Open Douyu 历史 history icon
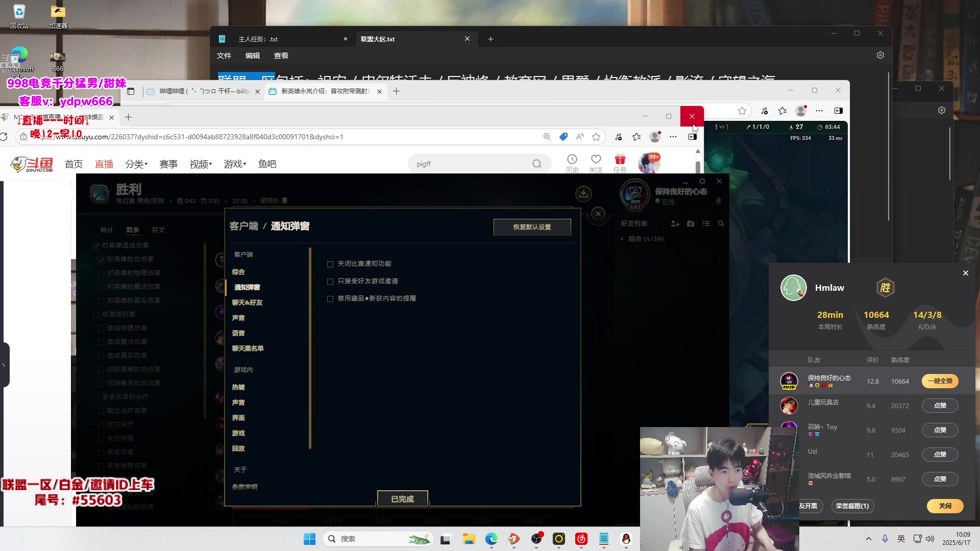Screen dimensions: 980x551 pyautogui.click(x=572, y=163)
